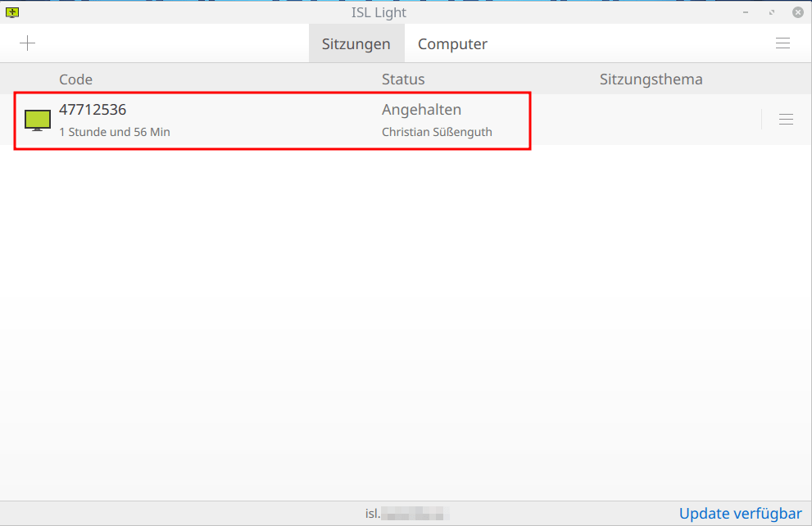Open the Update verfügbar link
The width and height of the screenshot is (812, 526).
(740, 513)
